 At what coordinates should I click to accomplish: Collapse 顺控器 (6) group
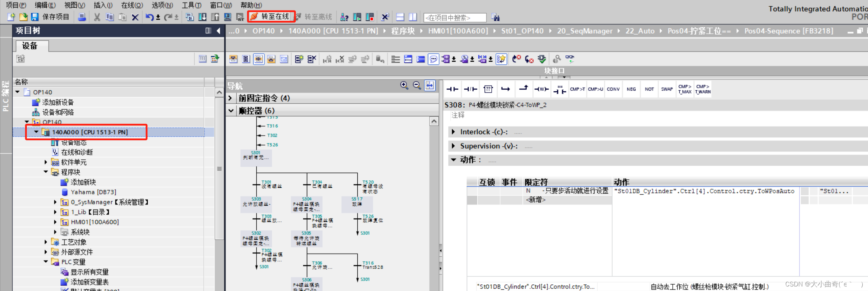coord(230,111)
